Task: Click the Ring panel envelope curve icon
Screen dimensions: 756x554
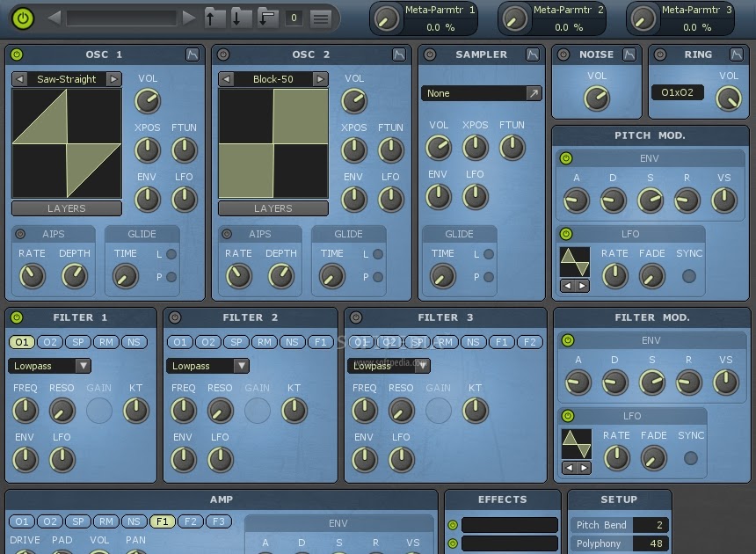Action: (x=738, y=55)
